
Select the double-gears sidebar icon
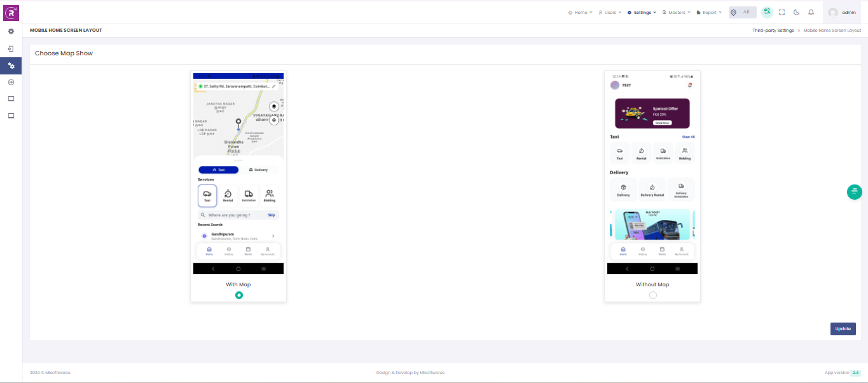(11, 66)
